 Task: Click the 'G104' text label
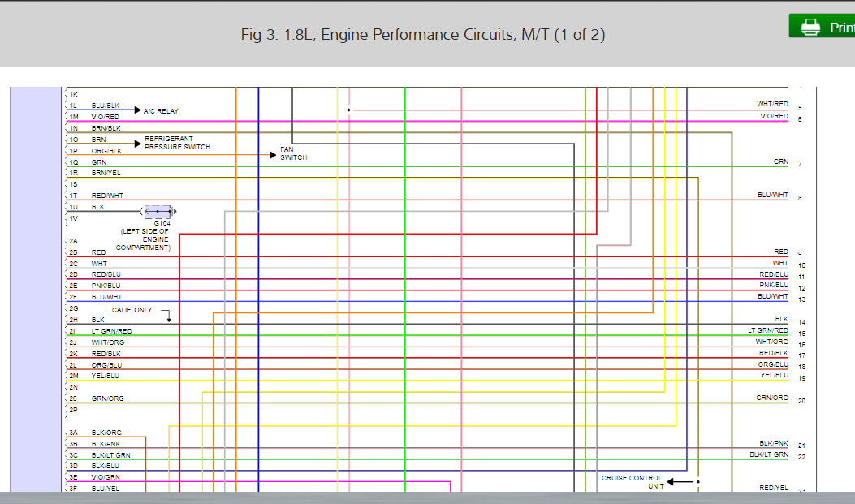click(162, 223)
